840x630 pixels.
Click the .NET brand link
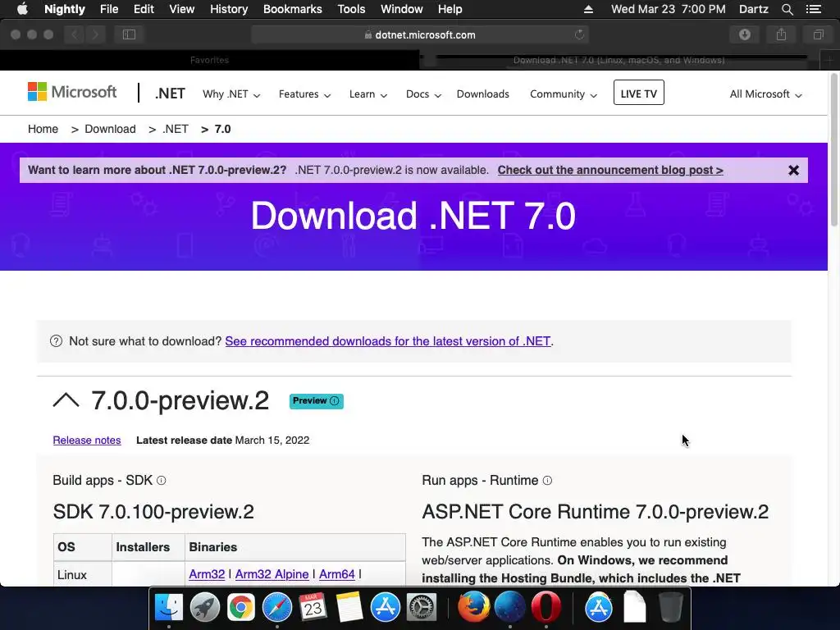[170, 94]
